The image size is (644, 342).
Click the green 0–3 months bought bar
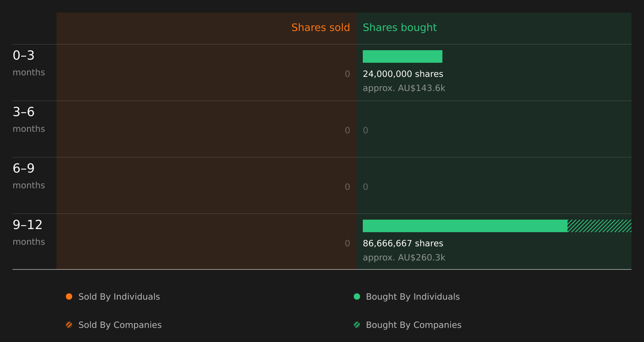tap(402, 56)
